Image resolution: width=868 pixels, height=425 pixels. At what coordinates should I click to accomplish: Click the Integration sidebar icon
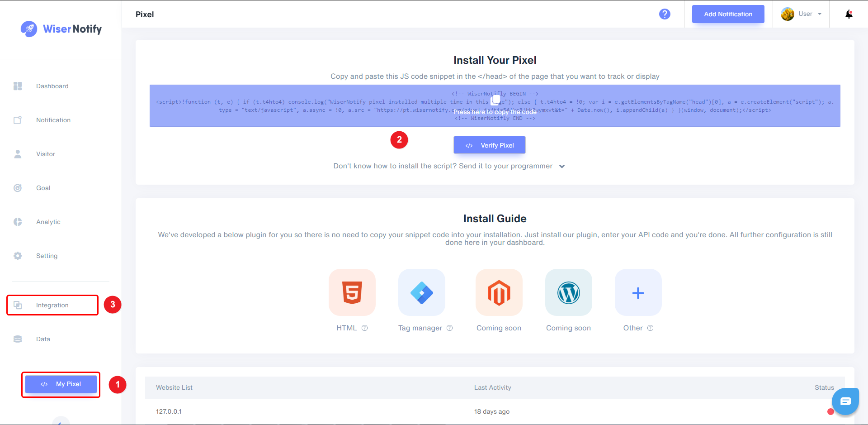18,305
